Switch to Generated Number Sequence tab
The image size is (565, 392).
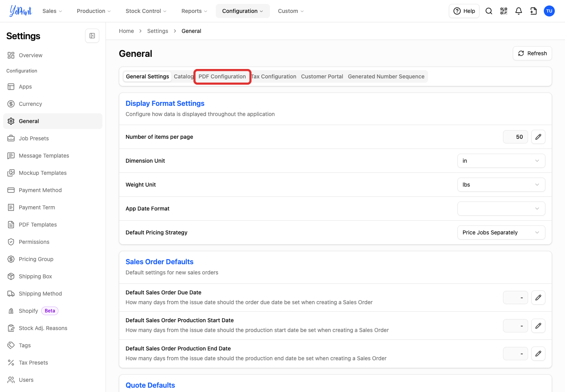tap(386, 76)
